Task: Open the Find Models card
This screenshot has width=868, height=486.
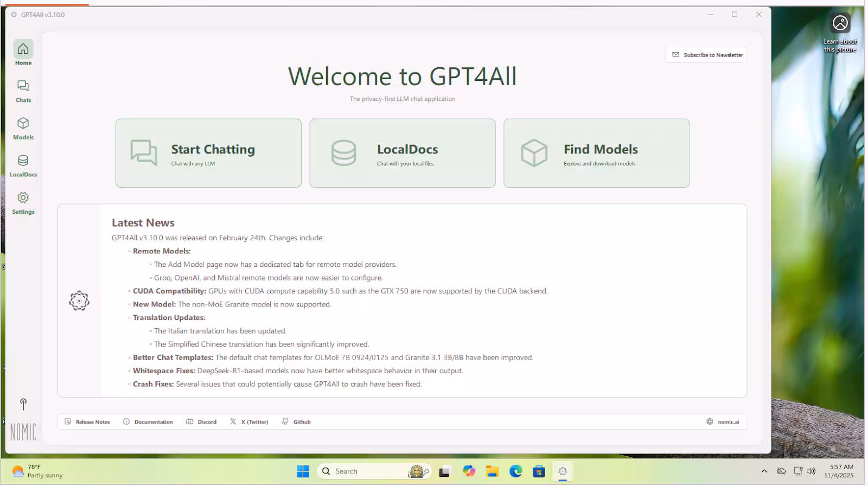Action: [596, 154]
